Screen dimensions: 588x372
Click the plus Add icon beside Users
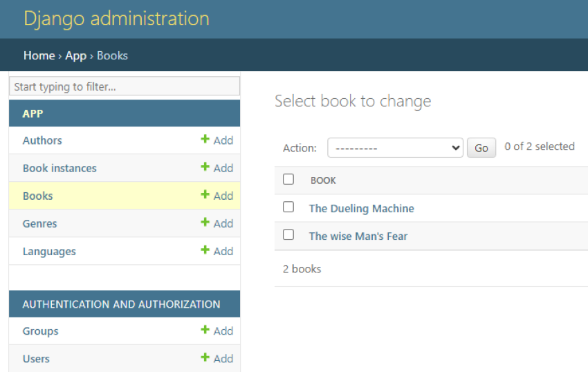[x=205, y=358]
